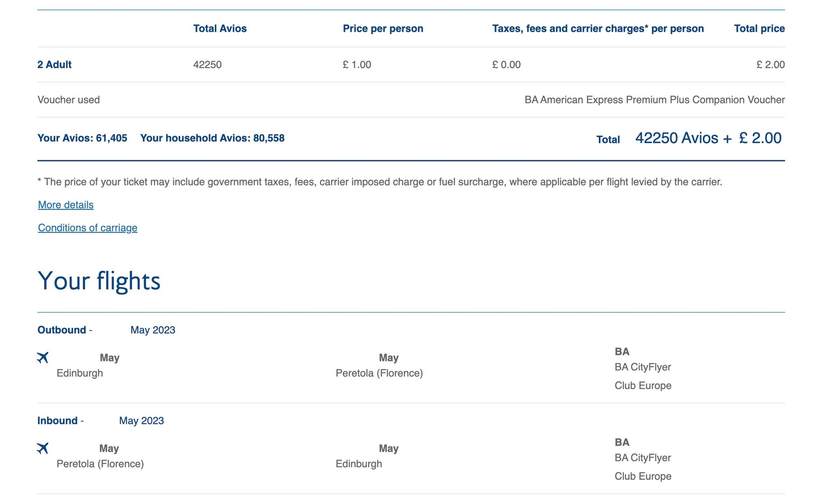The width and height of the screenshot is (818, 504).
Task: Click the Total Avios column header
Action: pos(220,29)
